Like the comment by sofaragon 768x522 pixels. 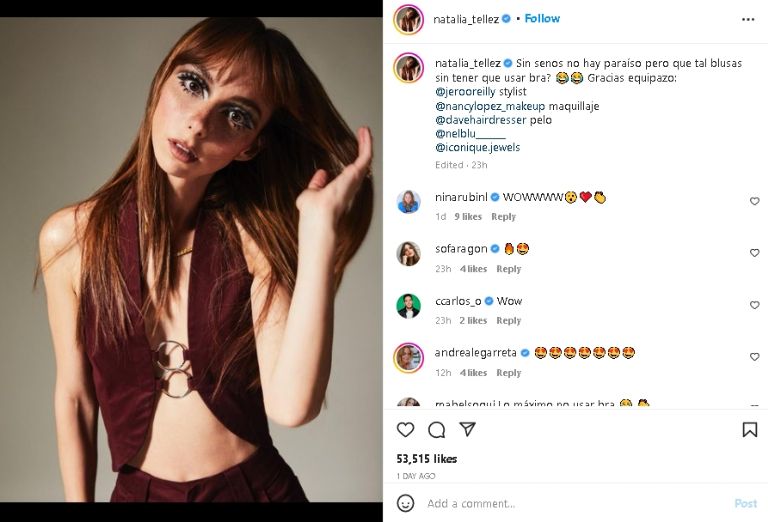754,253
